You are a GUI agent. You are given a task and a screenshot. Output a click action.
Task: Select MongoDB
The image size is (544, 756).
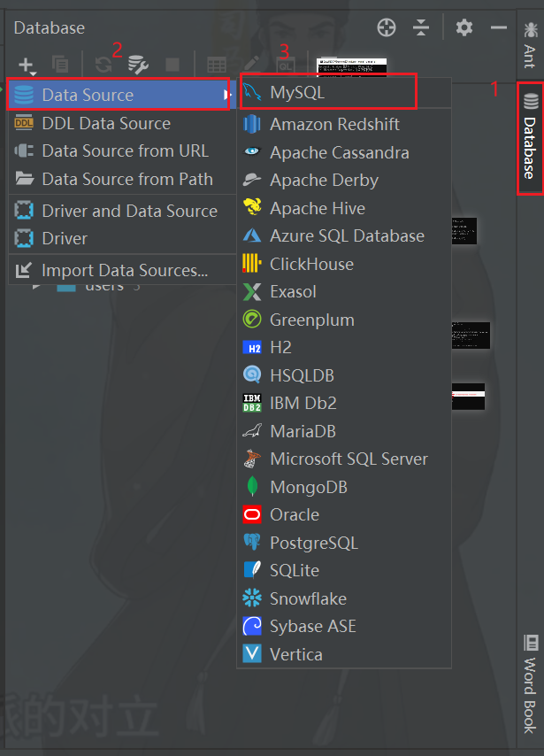[x=344, y=487]
